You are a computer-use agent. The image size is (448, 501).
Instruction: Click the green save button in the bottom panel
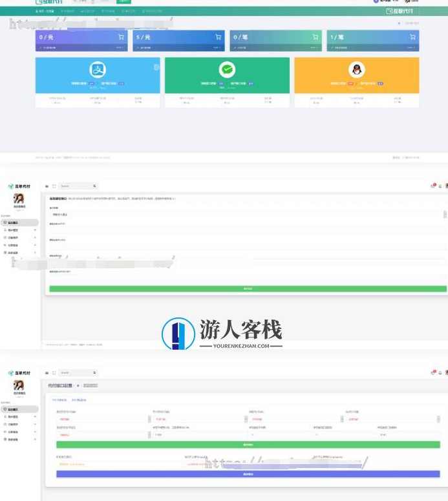248,445
